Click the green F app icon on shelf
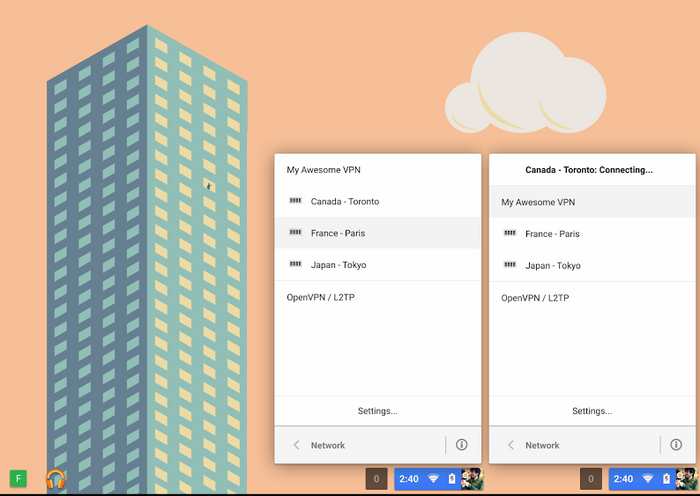 [x=17, y=479]
